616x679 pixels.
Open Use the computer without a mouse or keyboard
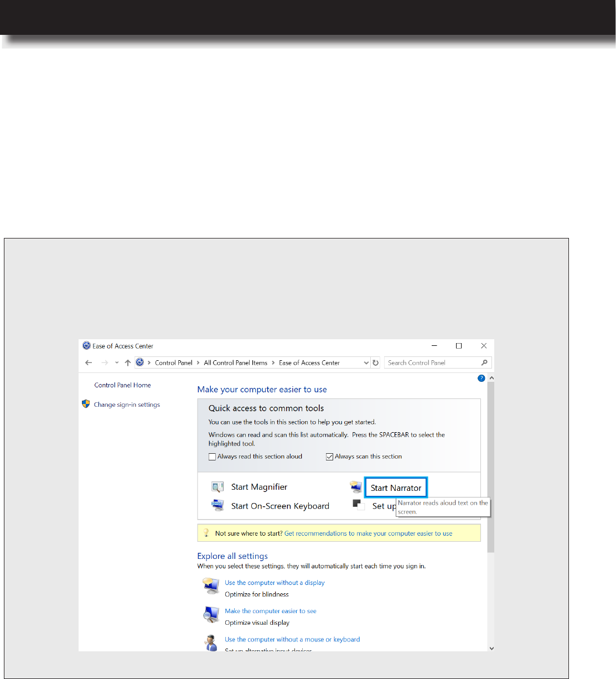(x=292, y=639)
